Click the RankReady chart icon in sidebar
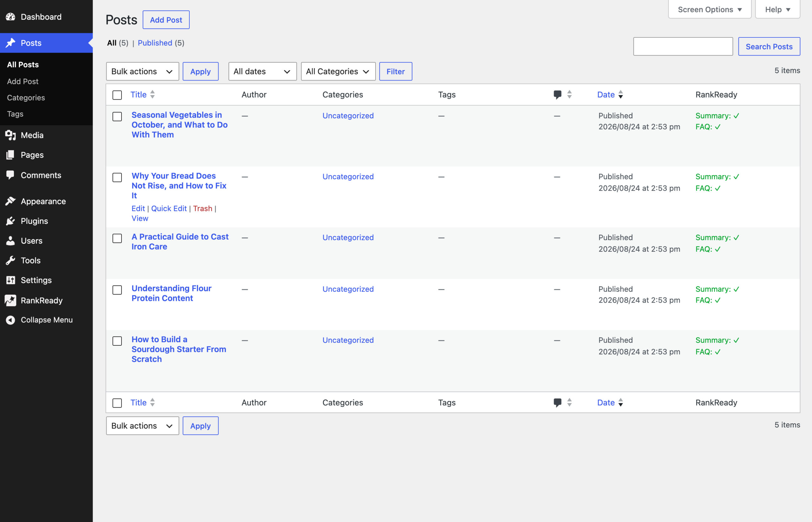This screenshot has height=522, width=812. click(x=10, y=300)
